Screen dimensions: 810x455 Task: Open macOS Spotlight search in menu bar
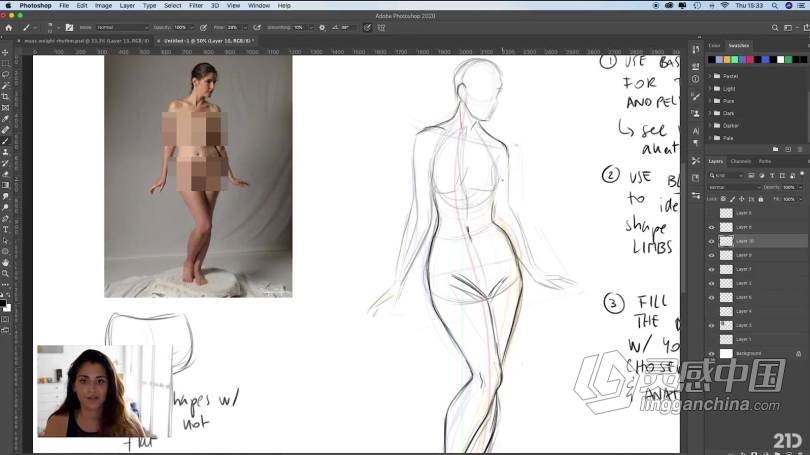775,6
